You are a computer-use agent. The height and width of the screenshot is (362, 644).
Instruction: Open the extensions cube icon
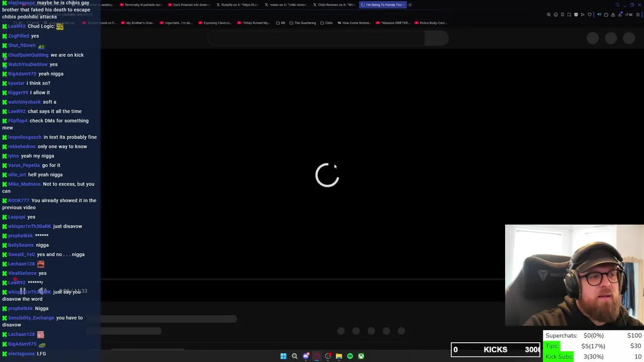606,15
